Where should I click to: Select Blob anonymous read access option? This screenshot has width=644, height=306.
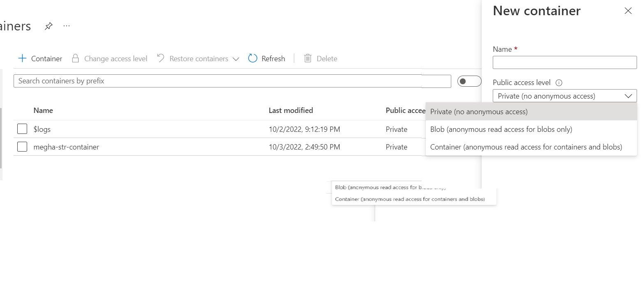pyautogui.click(x=501, y=129)
